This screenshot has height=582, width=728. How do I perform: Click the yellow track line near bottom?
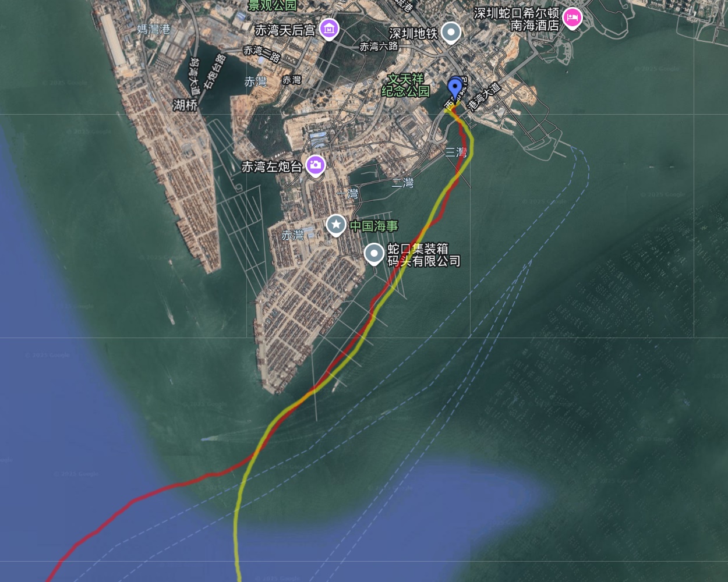point(237,541)
